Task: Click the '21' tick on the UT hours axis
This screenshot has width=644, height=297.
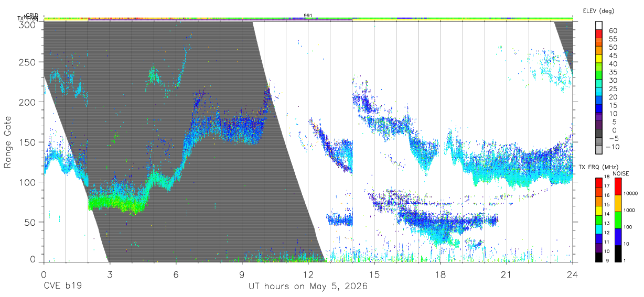Action: point(506,274)
